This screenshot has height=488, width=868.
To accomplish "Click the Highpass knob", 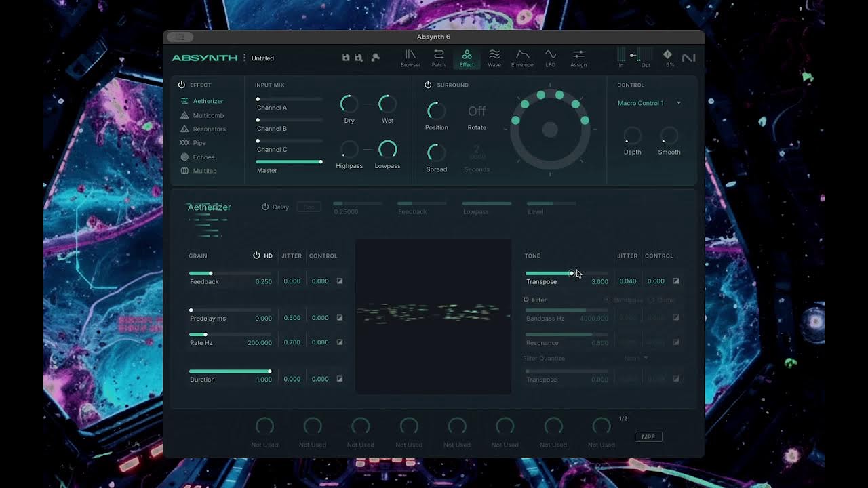I will 349,149.
